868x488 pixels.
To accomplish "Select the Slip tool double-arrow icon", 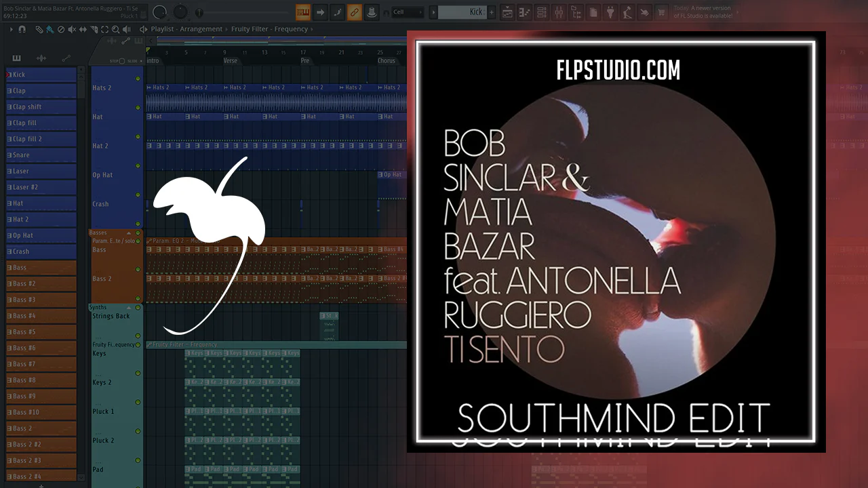I will pyautogui.click(x=83, y=29).
